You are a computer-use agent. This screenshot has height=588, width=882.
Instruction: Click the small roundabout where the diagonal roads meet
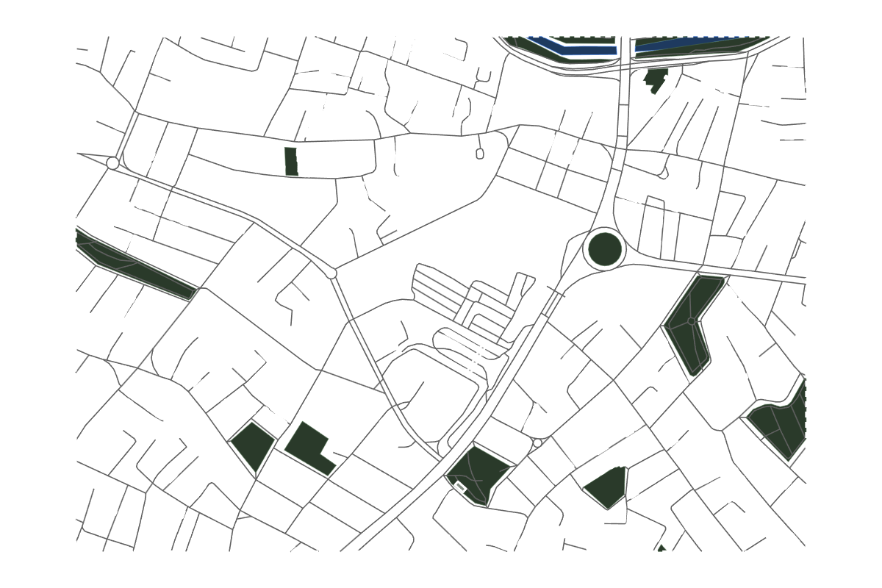331,273
